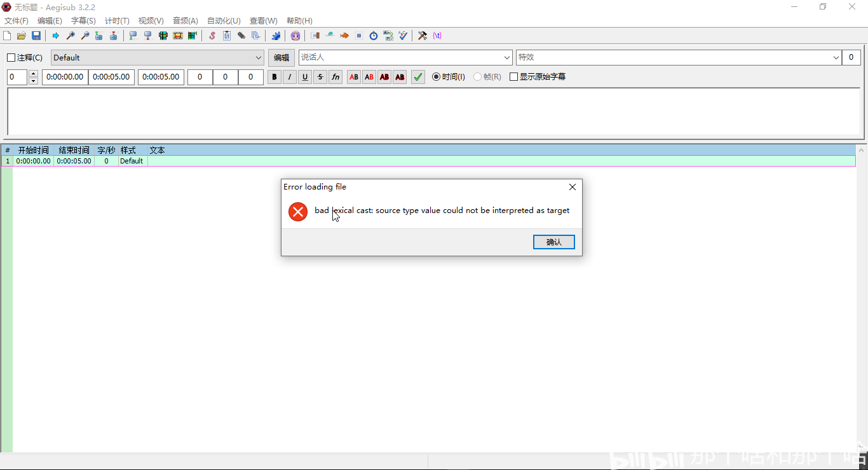The height and width of the screenshot is (470, 868).
Task: Click the Snap to scene filmstrip icon
Action: click(x=177, y=36)
